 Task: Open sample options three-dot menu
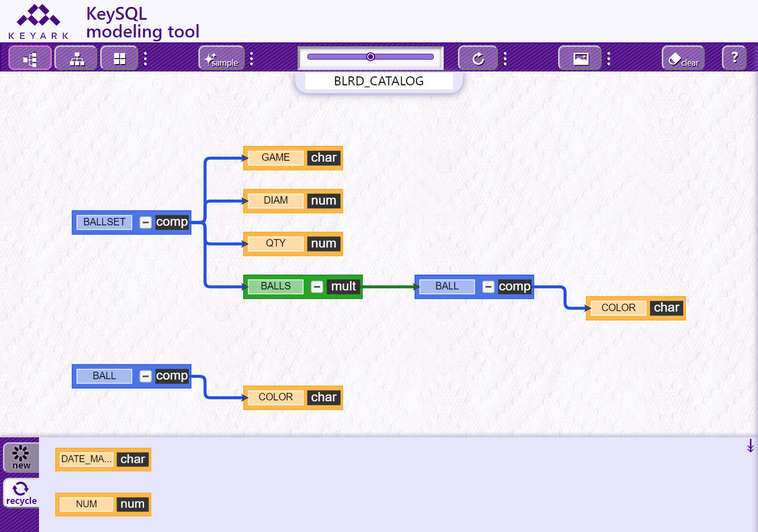(x=252, y=59)
